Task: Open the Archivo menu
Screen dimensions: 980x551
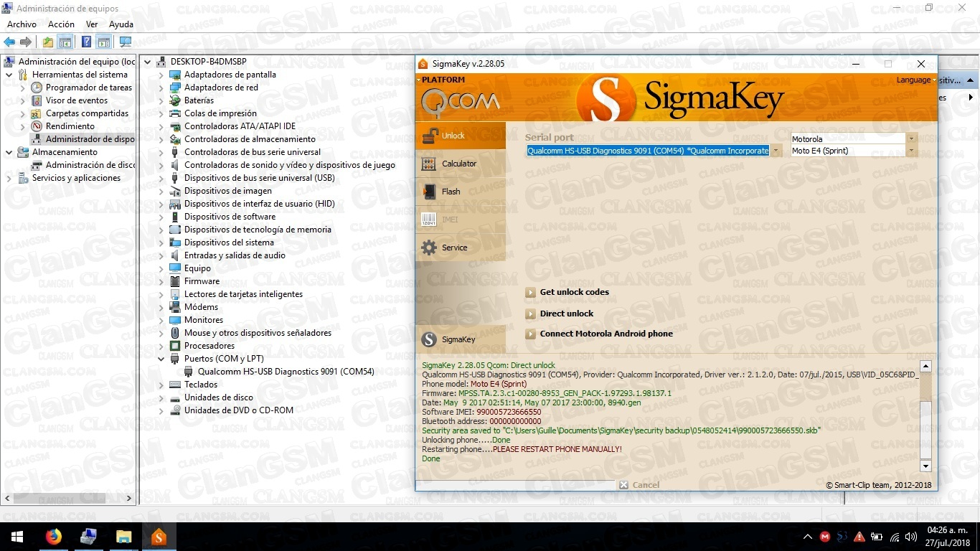Action: [x=22, y=24]
